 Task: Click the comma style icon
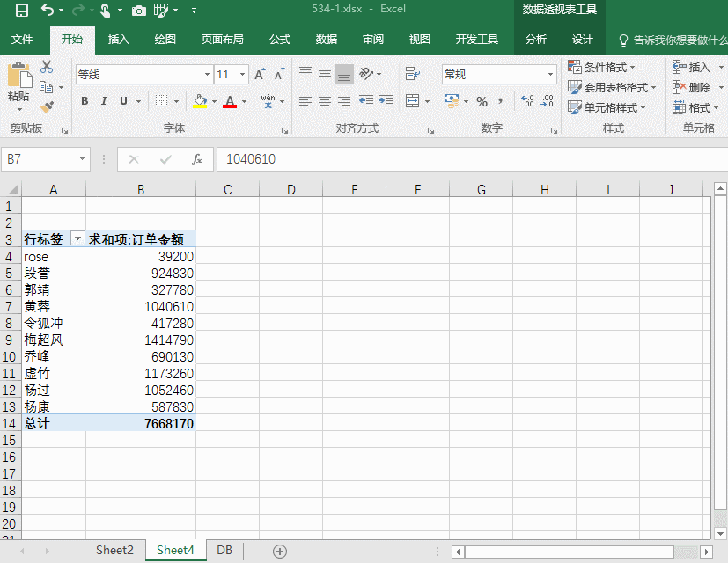pyautogui.click(x=501, y=101)
